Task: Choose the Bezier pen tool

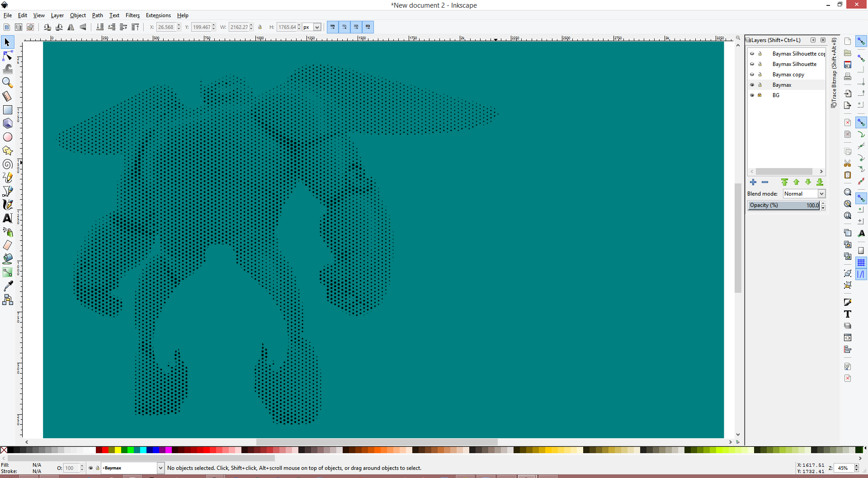Action: [x=7, y=191]
